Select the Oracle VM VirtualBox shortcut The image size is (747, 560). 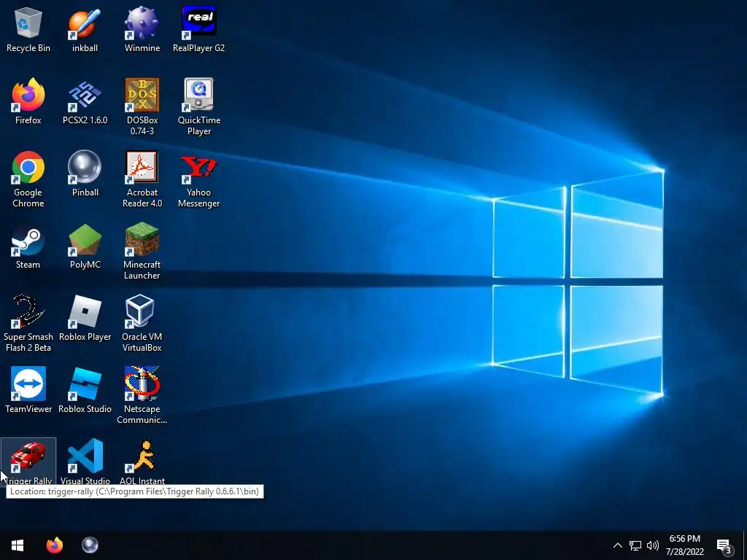[x=142, y=323]
